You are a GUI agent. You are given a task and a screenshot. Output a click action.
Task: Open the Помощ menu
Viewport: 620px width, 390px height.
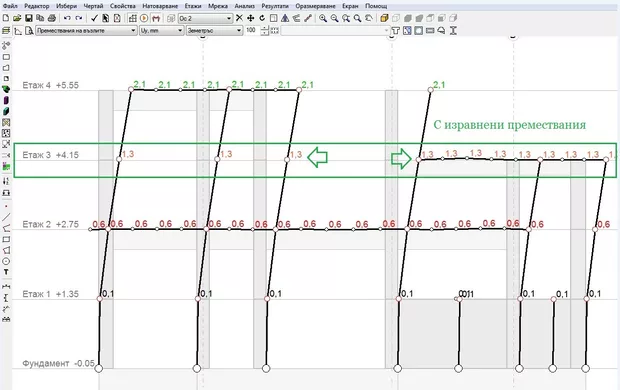click(x=376, y=6)
